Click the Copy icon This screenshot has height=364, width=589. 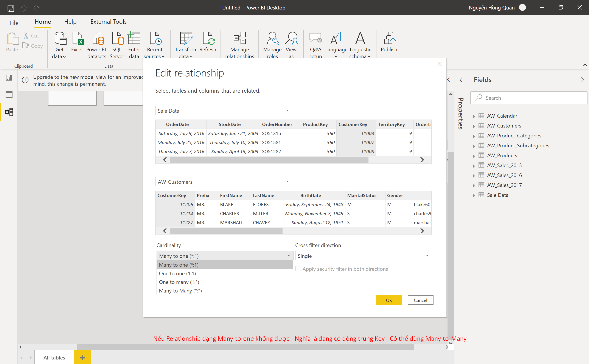26,46
